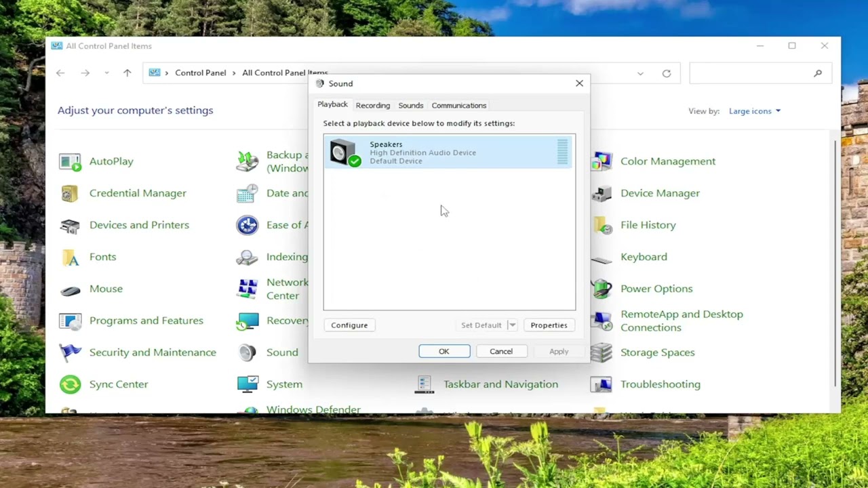Click the Back arrow in Control Panel
This screenshot has height=488, width=868.
coord(60,73)
